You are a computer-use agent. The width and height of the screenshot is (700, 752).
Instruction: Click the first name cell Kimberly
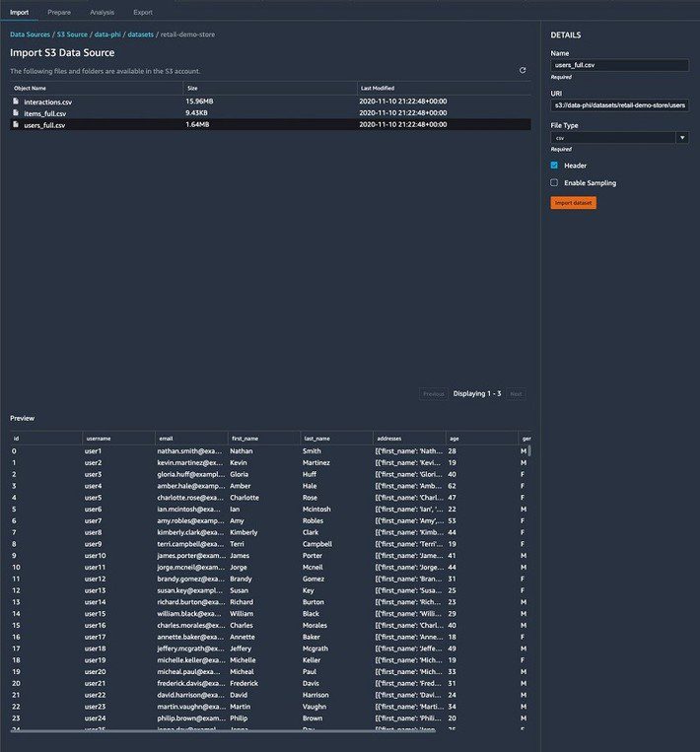click(244, 532)
